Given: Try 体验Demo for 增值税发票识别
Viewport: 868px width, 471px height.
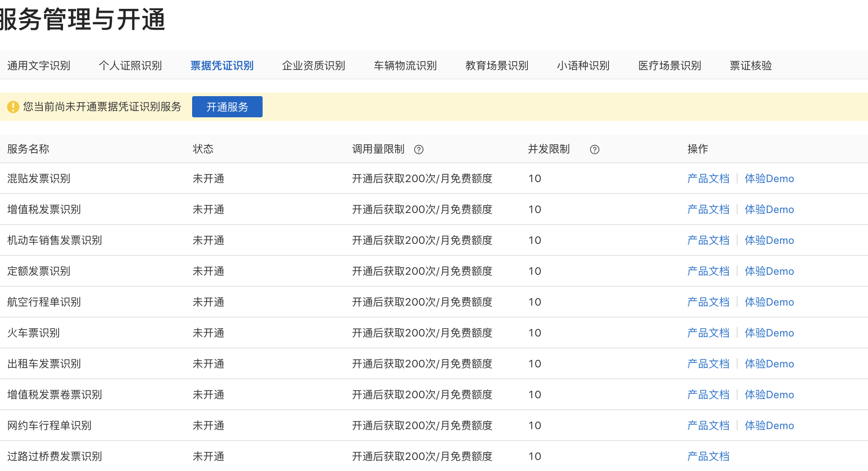Looking at the screenshot, I should pos(769,209).
